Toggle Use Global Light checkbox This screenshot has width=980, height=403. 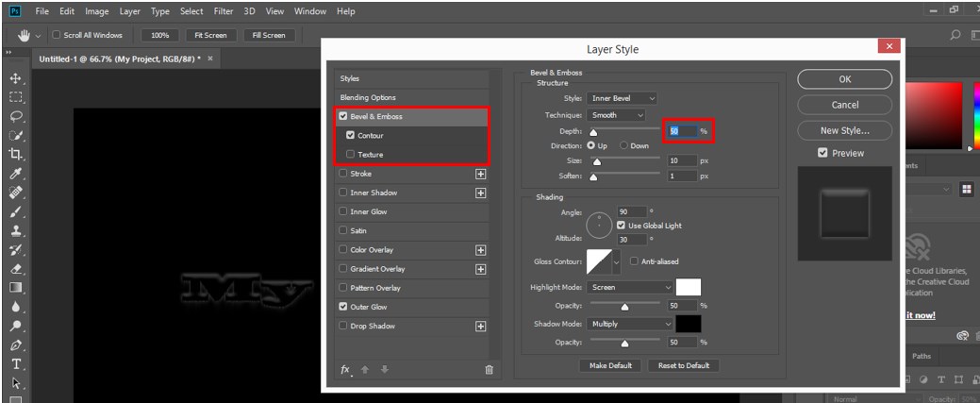click(x=621, y=226)
